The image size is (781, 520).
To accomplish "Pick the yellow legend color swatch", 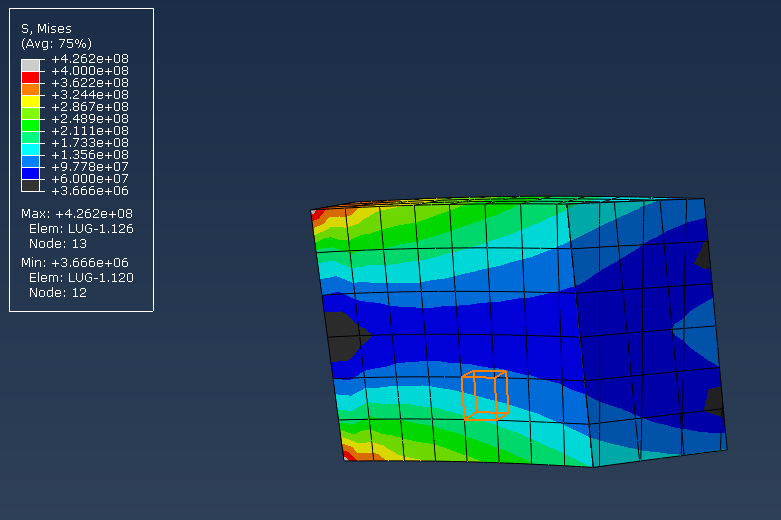I will click(x=30, y=101).
